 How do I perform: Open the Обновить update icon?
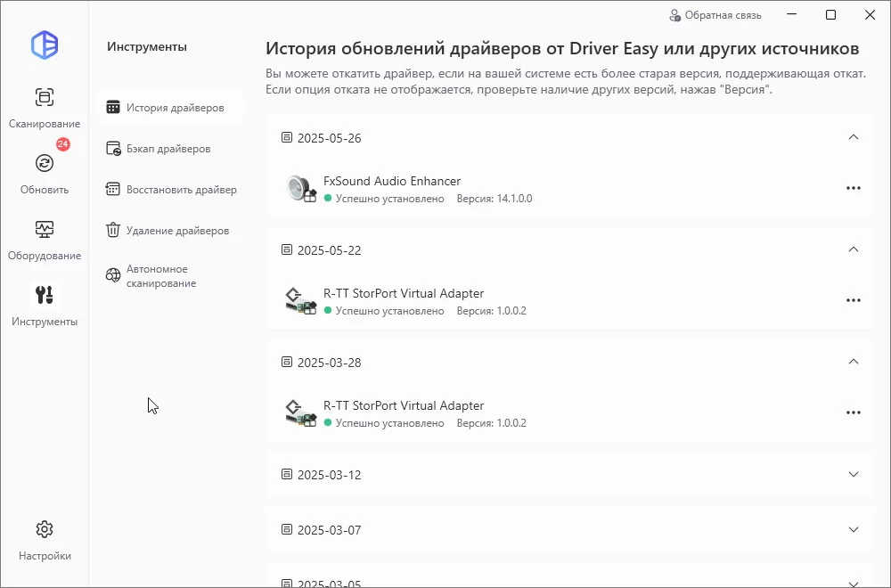(45, 164)
